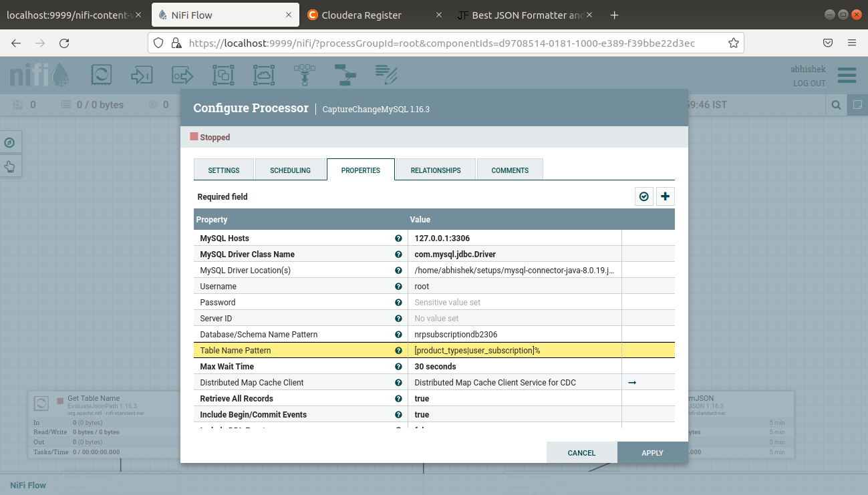Select the Output Port toolbar icon
The width and height of the screenshot is (868, 495).
click(x=182, y=75)
